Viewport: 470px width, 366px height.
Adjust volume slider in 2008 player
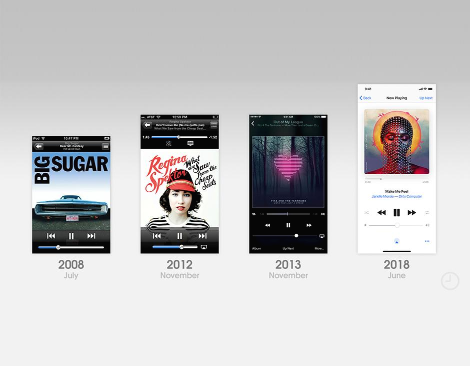pos(71,247)
